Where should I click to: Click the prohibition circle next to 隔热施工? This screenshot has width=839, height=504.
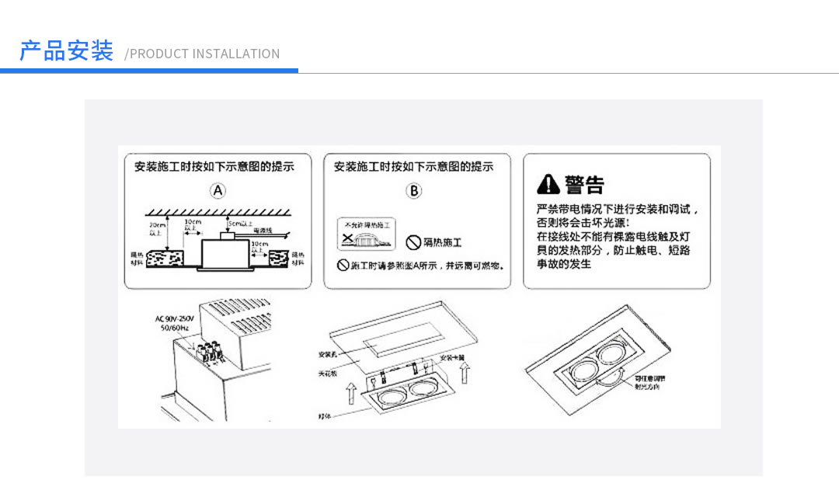click(x=414, y=242)
